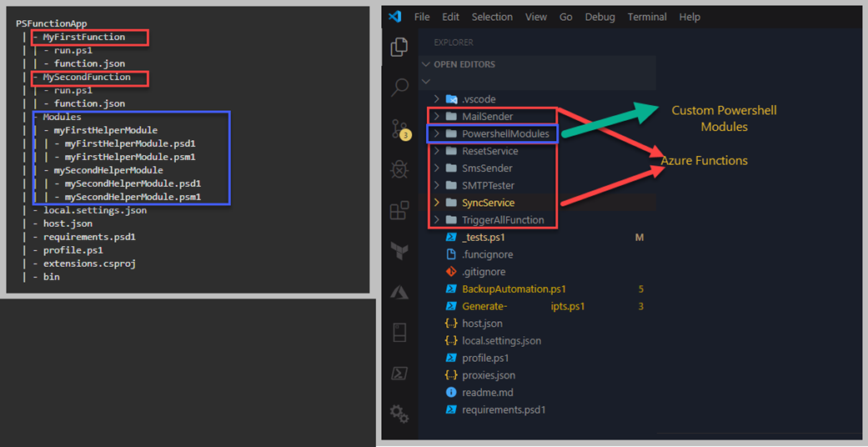Viewport: 868px width, 447px height.
Task: Open the local.settings.json file in Explorer
Action: (x=501, y=340)
